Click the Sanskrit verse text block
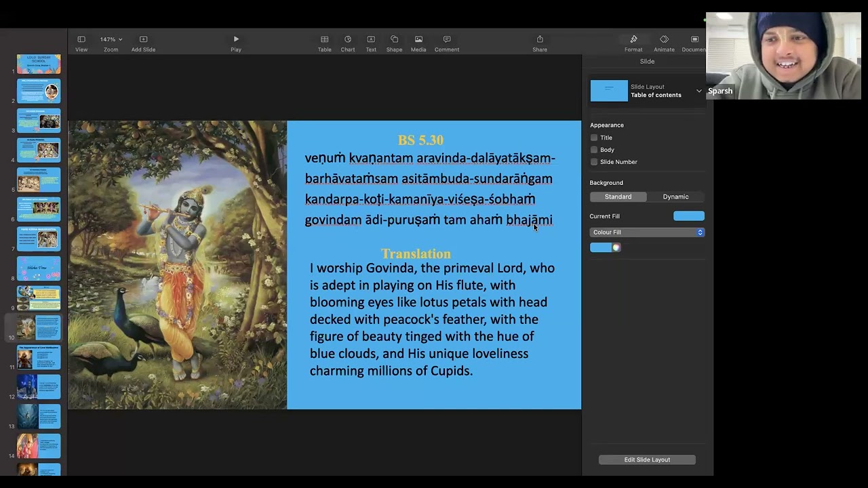Screen dimensions: 868x488 click(430, 189)
